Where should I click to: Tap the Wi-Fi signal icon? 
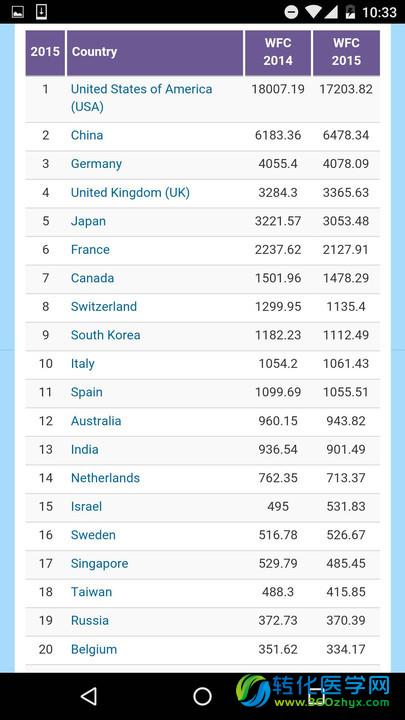[313, 12]
